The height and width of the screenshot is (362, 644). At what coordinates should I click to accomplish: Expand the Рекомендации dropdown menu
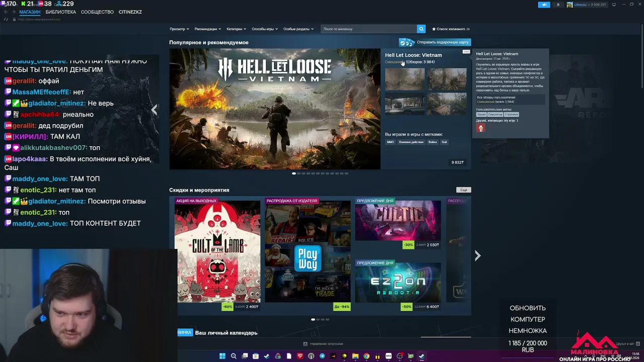pos(208,29)
